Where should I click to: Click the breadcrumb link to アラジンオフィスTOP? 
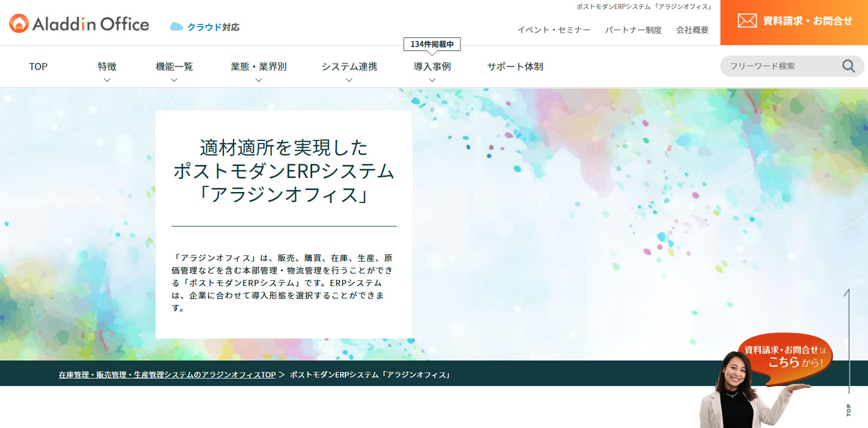click(x=167, y=375)
